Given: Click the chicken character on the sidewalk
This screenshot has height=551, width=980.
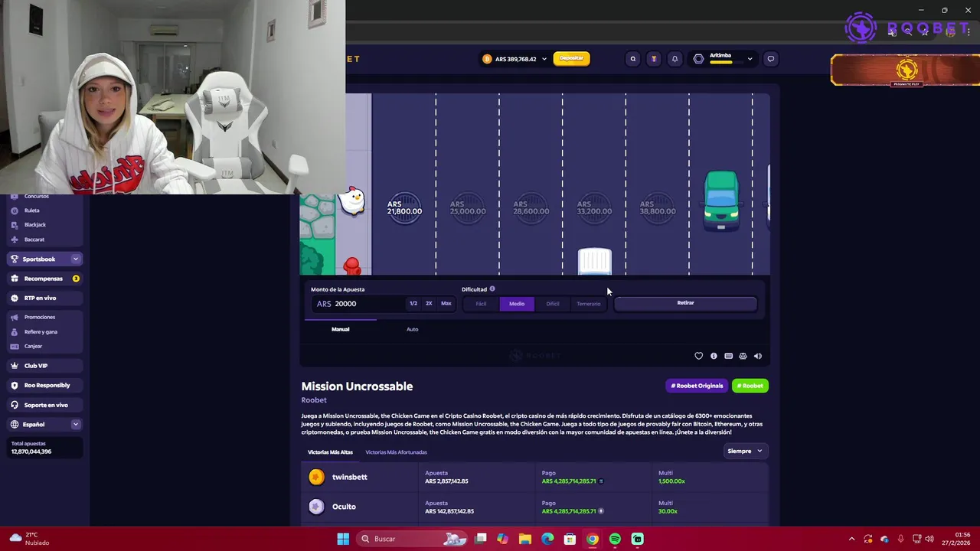Looking at the screenshot, I should [352, 201].
